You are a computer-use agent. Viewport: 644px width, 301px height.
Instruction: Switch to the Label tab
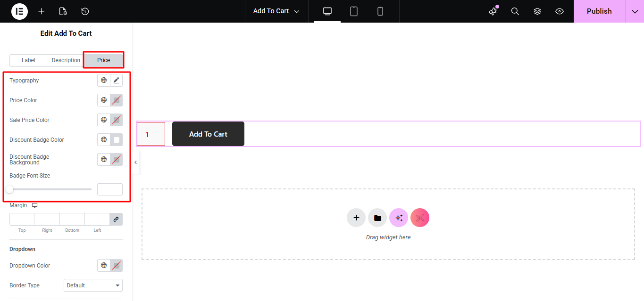click(28, 60)
